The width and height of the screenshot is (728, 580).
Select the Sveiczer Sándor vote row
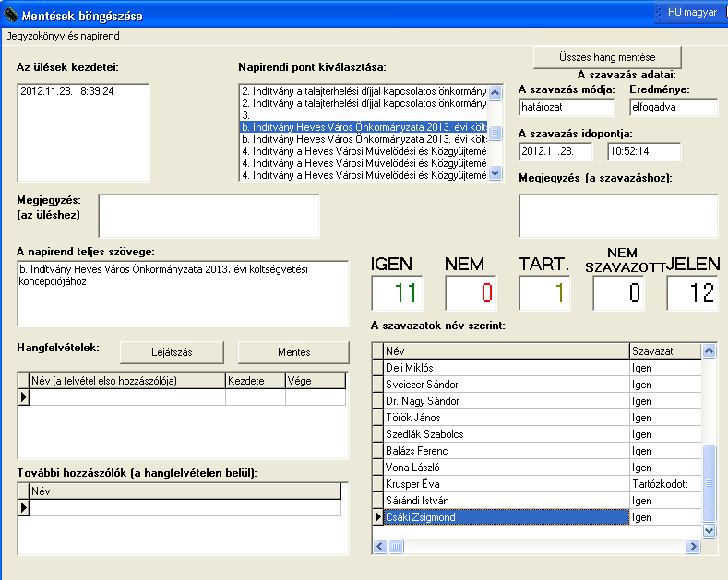click(x=537, y=385)
